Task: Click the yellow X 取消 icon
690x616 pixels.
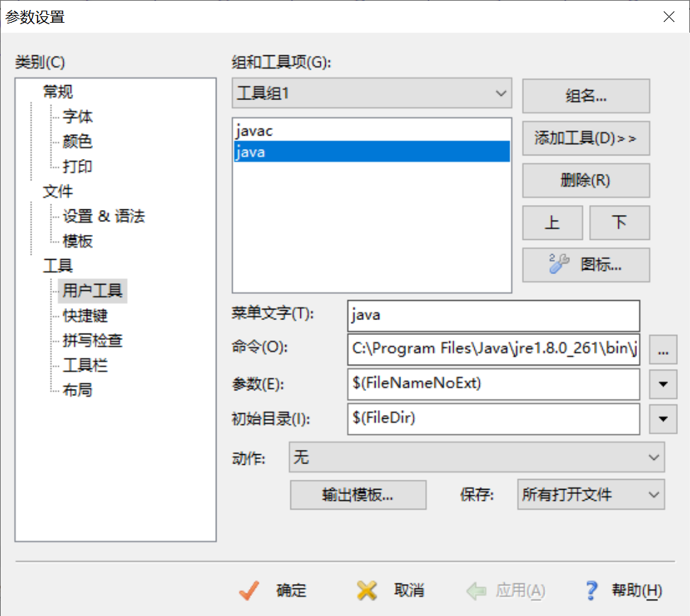Action: [x=366, y=590]
